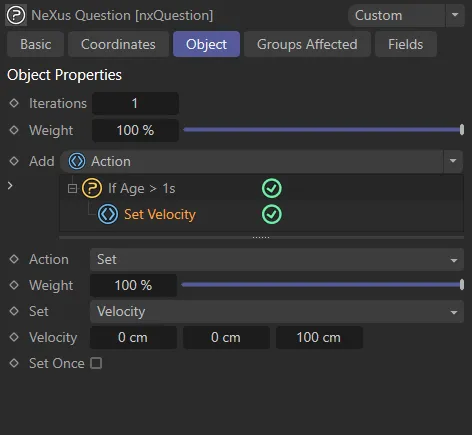
Task: Click the Action row keyframe diamond
Action: point(14,259)
